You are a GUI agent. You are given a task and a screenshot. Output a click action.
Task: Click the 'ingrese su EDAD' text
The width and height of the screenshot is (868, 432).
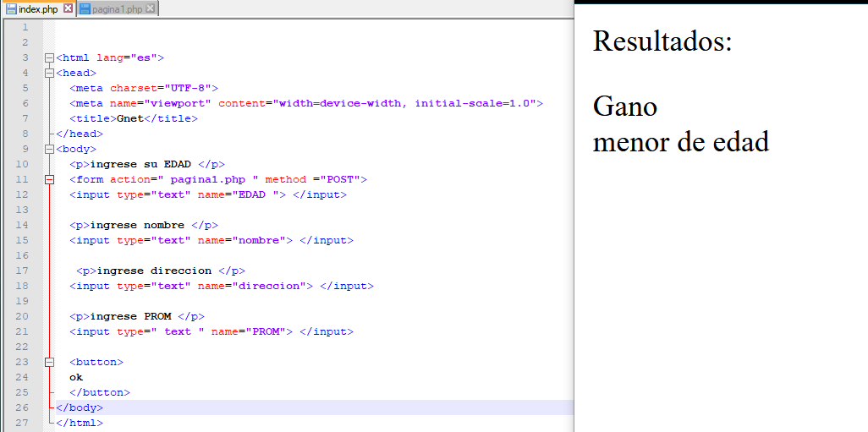click(x=140, y=164)
